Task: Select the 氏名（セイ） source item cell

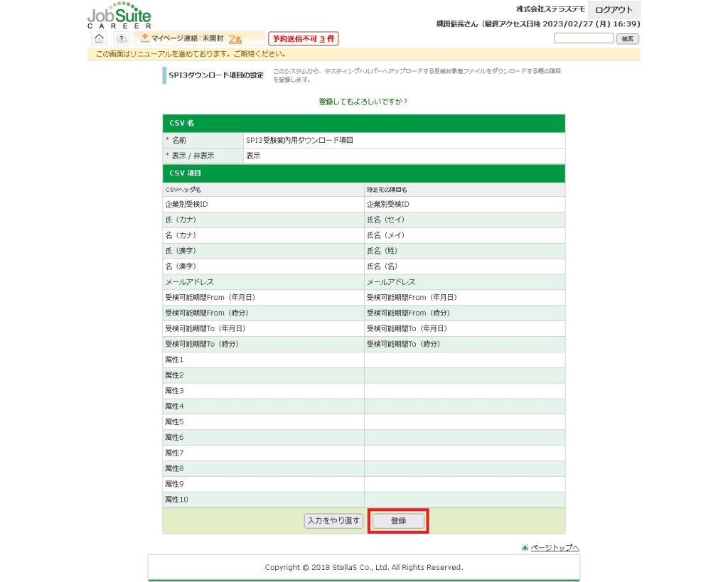Action: pyautogui.click(x=385, y=220)
